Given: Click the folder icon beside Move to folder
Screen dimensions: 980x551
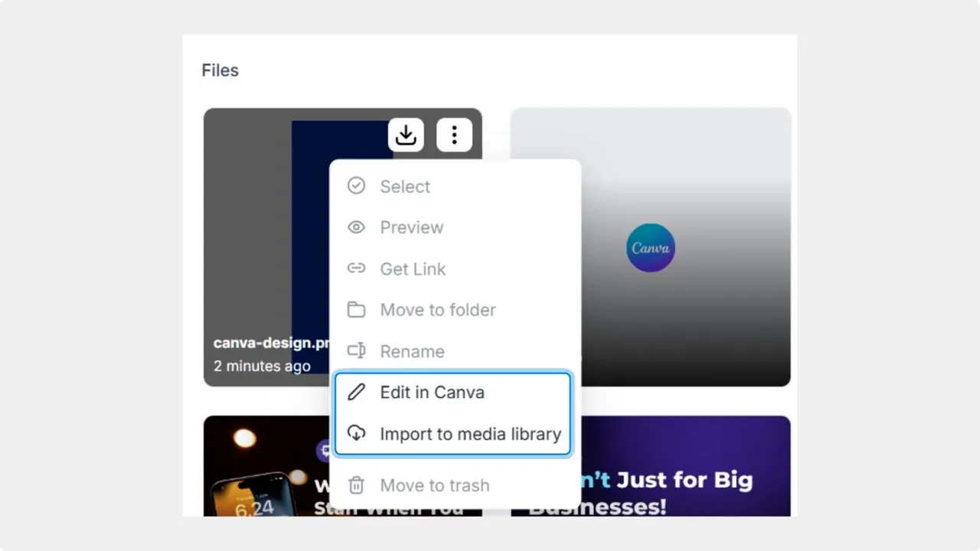Looking at the screenshot, I should pos(356,309).
